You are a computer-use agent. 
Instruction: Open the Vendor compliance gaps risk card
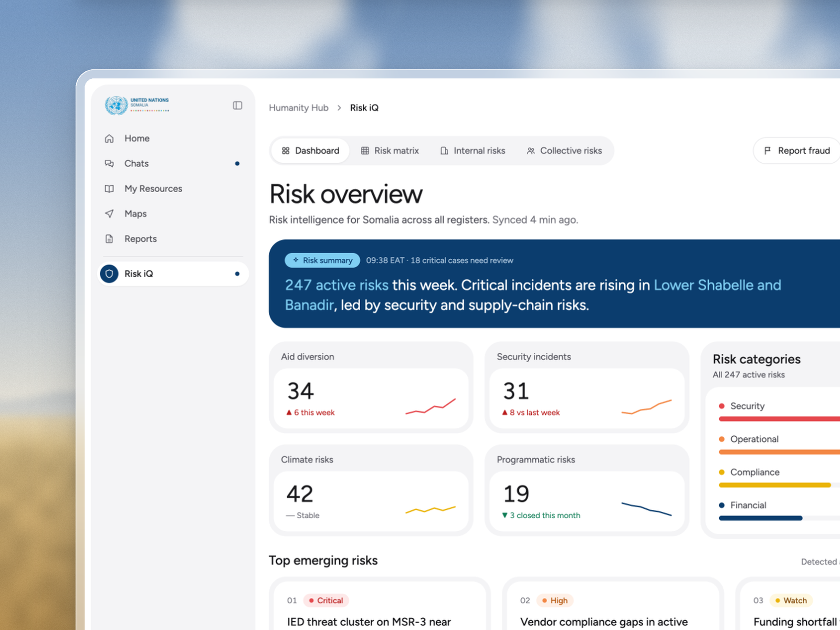613,604
